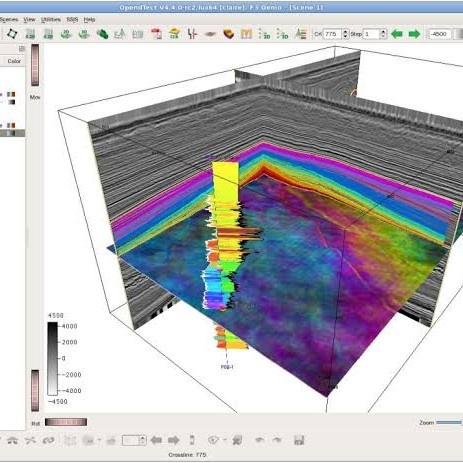Click the yellow crossplot icon
This screenshot has height=463, width=463.
[x=174, y=34]
